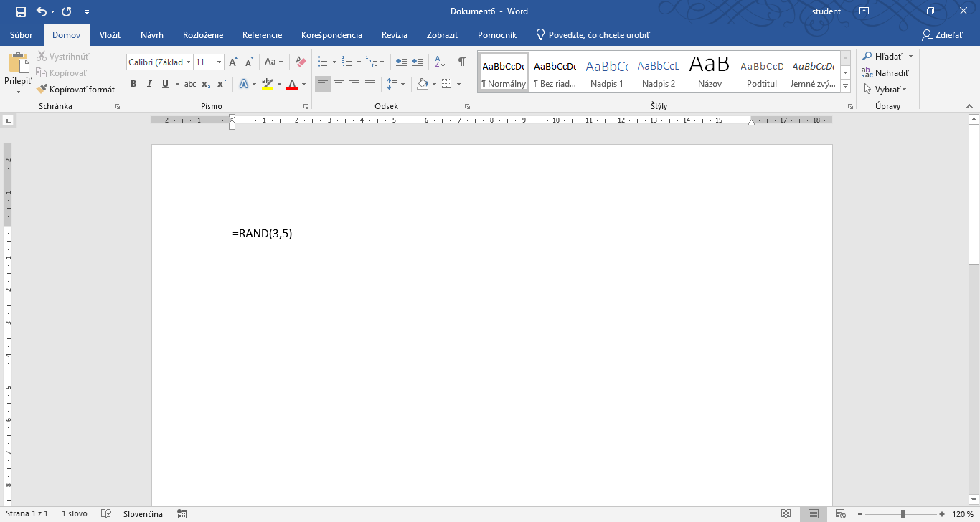Increase paragraph indent
Image resolution: width=980 pixels, height=522 pixels.
418,62
